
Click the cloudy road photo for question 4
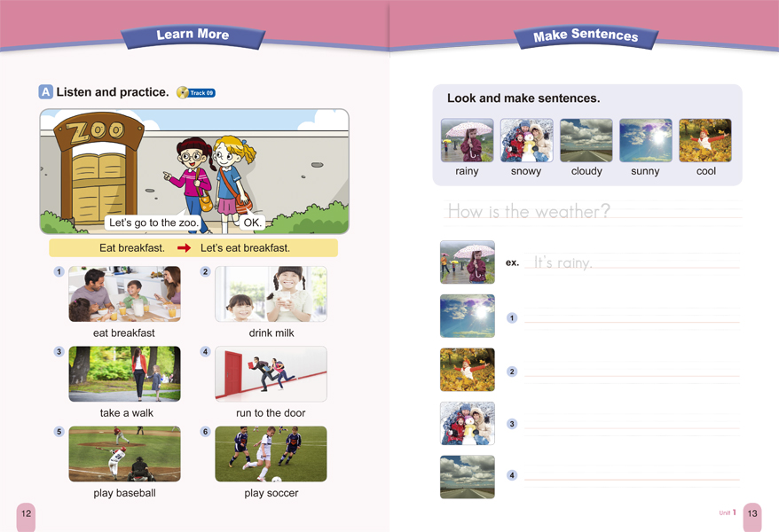(468, 477)
